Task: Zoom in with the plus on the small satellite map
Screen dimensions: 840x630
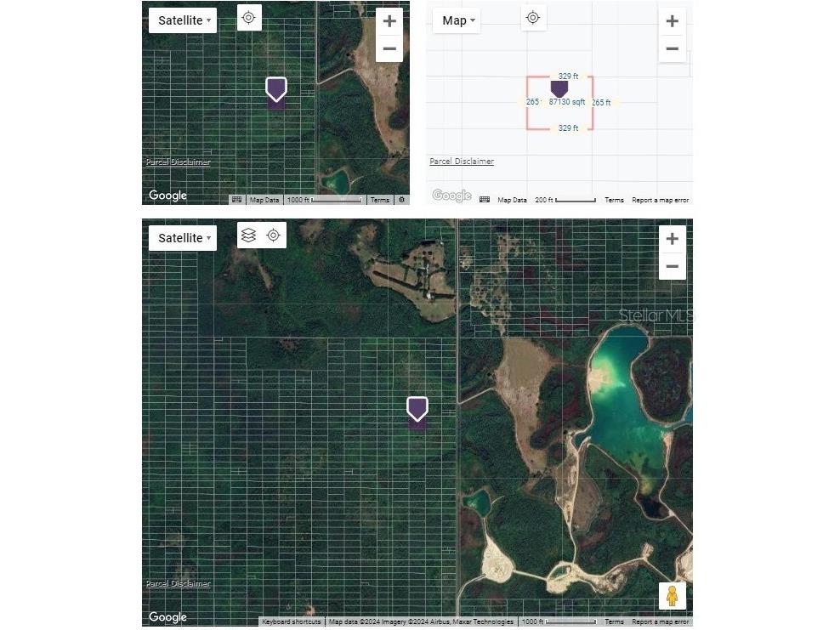Action: tap(389, 21)
